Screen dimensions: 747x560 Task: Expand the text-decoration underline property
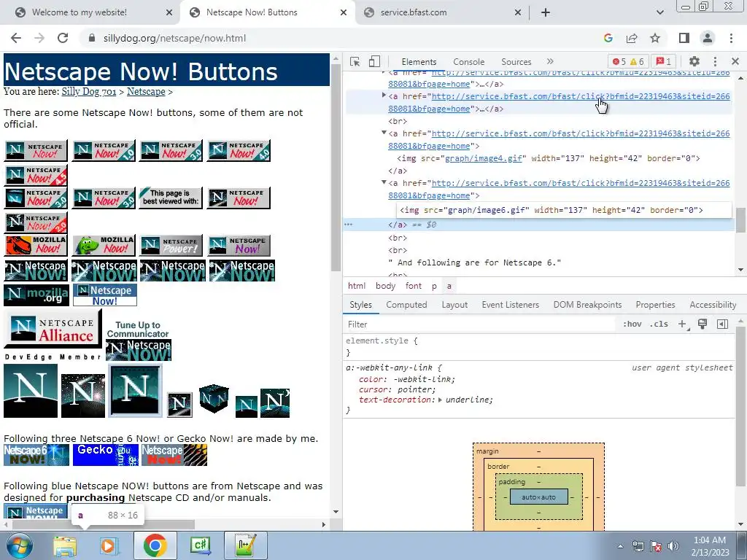click(x=440, y=400)
